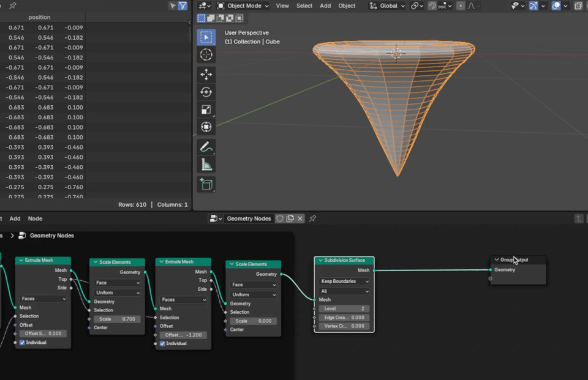
Task: Unlink the Geometry Nodes data-block with X button
Action: click(x=300, y=218)
